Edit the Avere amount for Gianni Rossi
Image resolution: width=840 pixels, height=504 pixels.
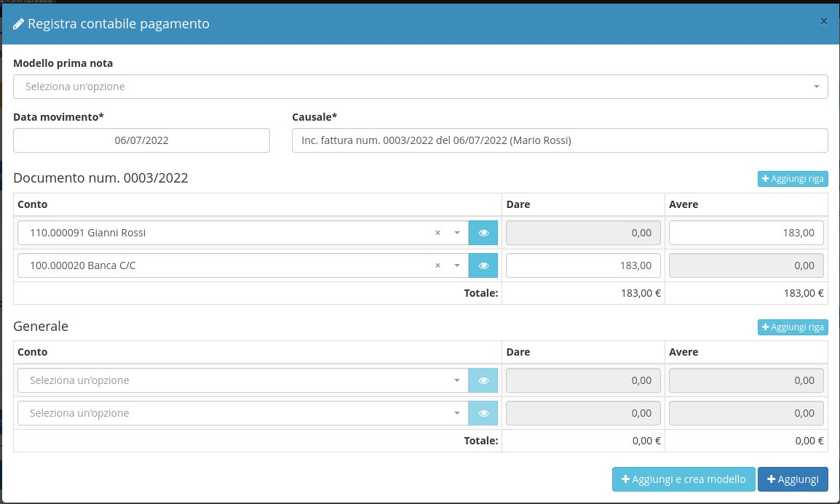(745, 233)
